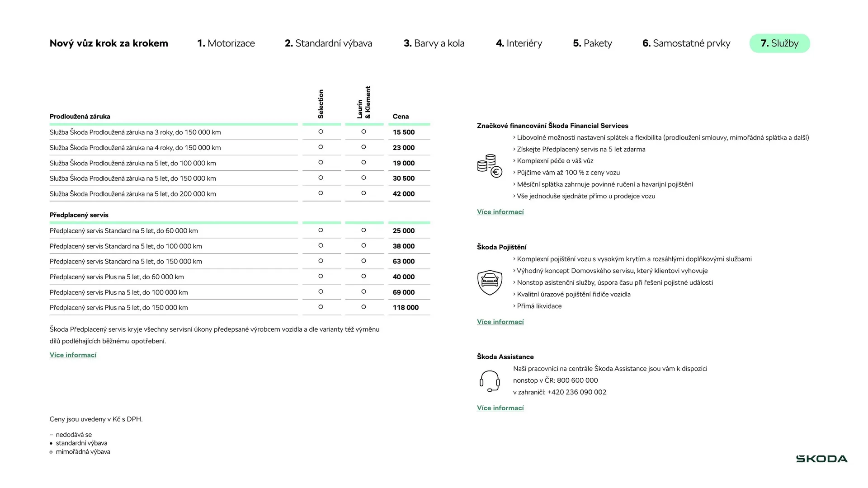This screenshot has width=868, height=488.
Task: Select Selection for Standard servis 60 000 km
Action: pyautogui.click(x=321, y=230)
